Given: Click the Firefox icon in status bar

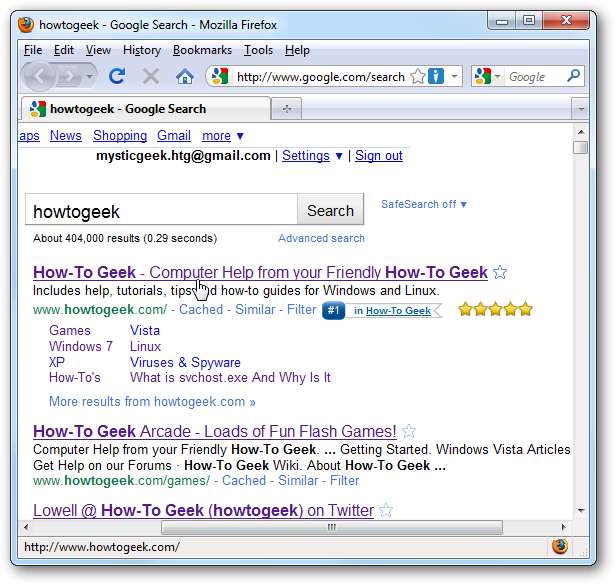Looking at the screenshot, I should (560, 546).
